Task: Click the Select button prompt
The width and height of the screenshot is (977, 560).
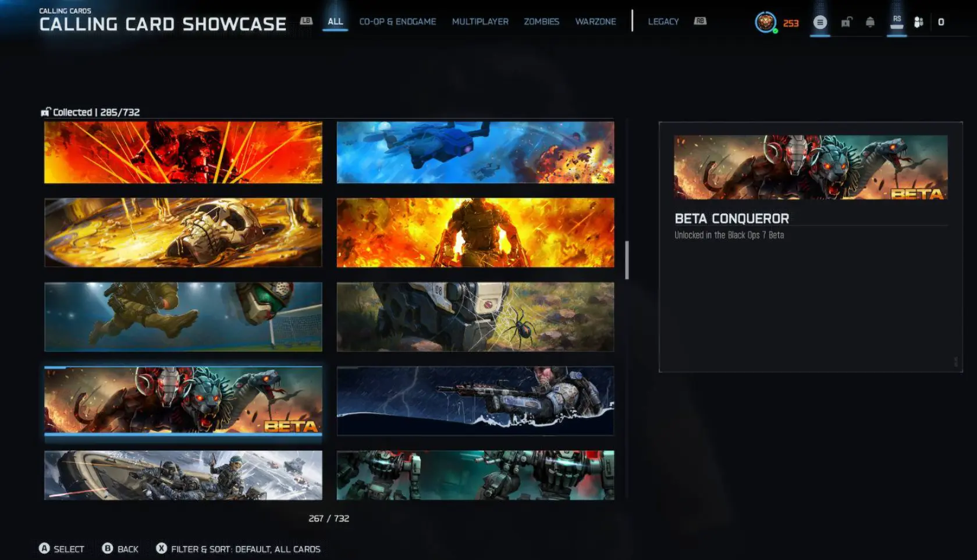Action: 62,549
